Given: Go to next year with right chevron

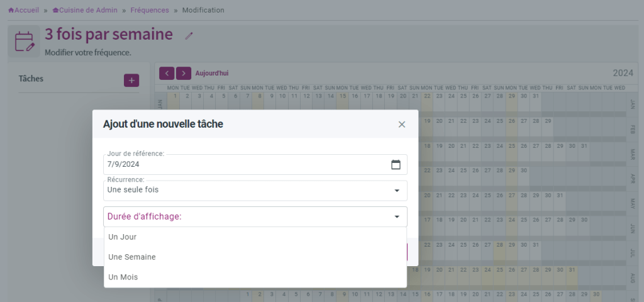Looking at the screenshot, I should pos(184,73).
